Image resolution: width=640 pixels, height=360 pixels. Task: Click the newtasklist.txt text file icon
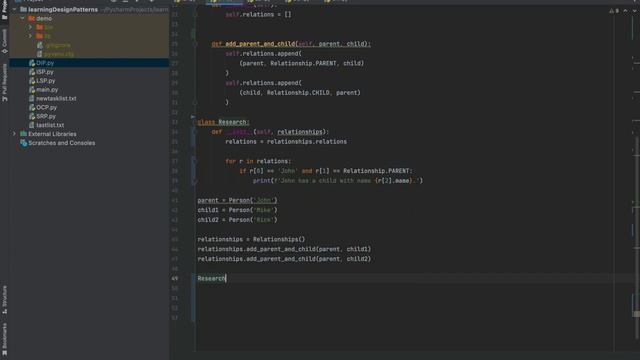32,98
